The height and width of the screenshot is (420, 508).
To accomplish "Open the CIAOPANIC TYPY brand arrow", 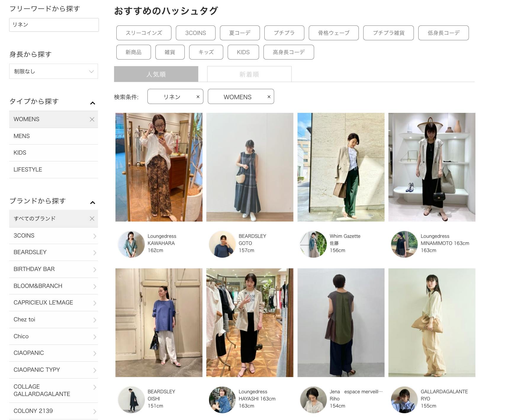I will pos(95,370).
